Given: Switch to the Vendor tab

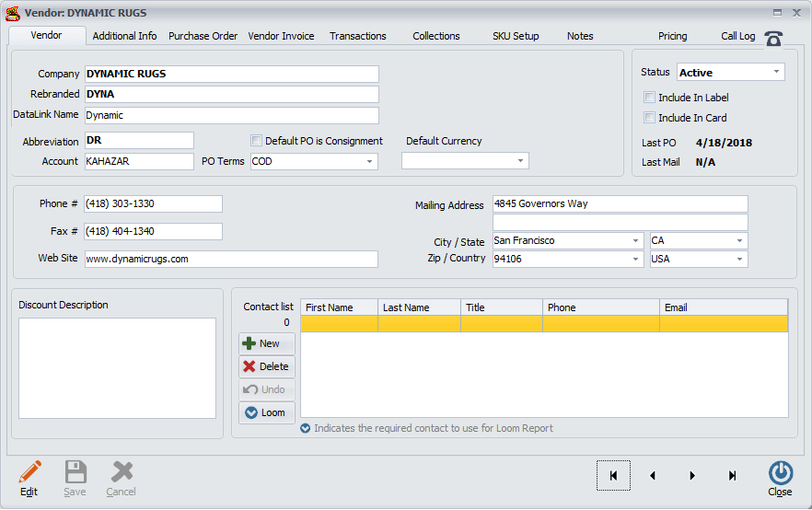Looking at the screenshot, I should [47, 35].
